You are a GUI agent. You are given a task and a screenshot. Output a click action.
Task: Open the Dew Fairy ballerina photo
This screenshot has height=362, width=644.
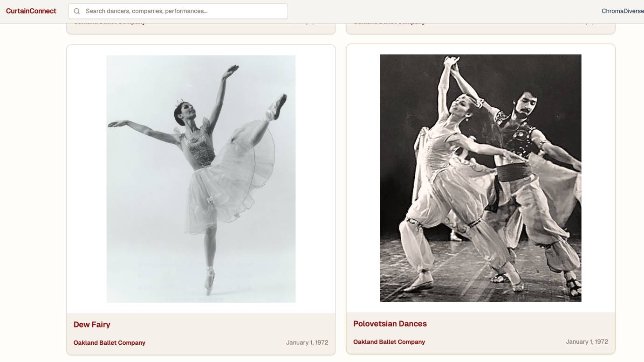[201, 179]
